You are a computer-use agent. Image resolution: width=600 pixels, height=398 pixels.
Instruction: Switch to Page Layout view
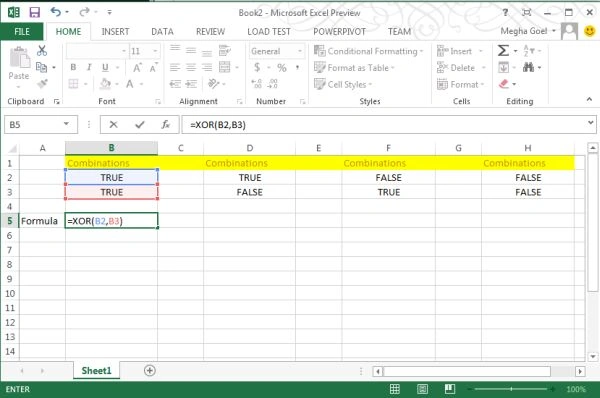click(422, 389)
